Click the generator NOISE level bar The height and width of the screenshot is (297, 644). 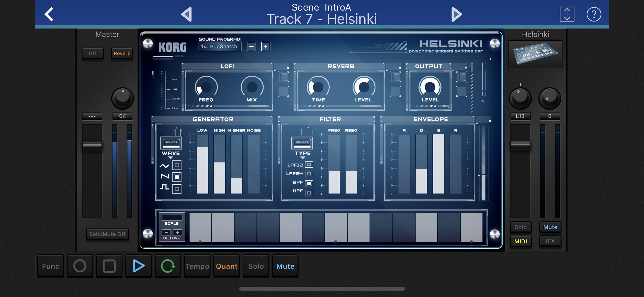click(x=254, y=164)
